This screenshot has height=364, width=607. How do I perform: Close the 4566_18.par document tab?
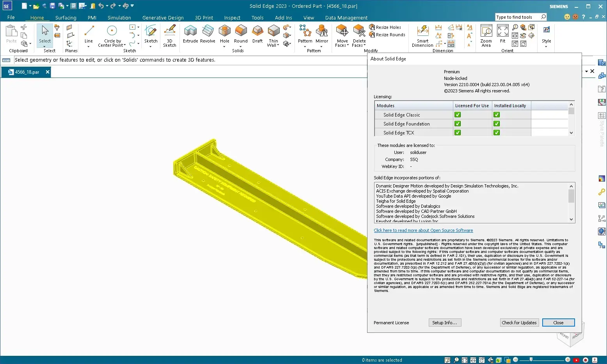click(x=48, y=72)
